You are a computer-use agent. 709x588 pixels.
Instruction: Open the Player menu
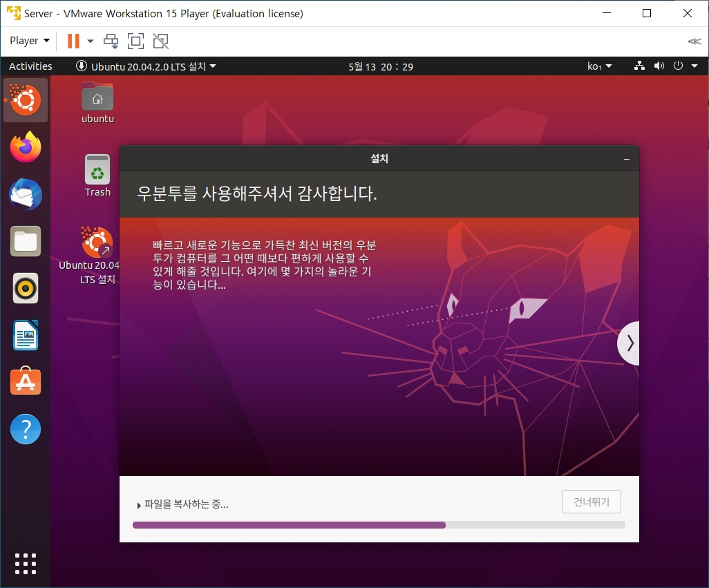[x=30, y=41]
